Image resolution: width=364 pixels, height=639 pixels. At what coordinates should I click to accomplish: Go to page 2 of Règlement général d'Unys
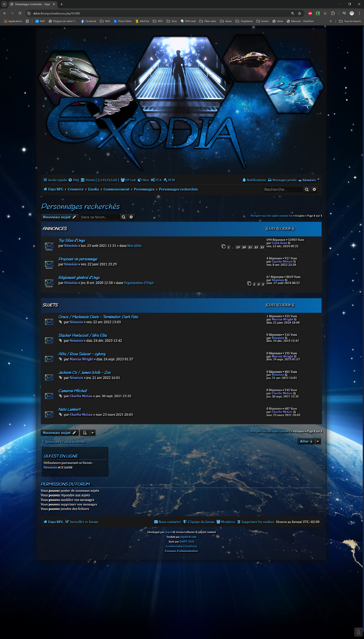(x=259, y=284)
